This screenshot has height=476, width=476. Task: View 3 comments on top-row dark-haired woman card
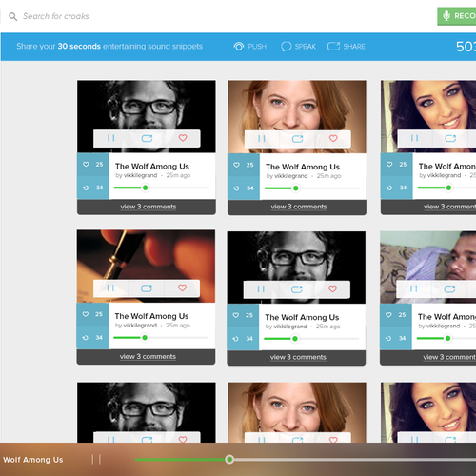pyautogui.click(x=449, y=207)
